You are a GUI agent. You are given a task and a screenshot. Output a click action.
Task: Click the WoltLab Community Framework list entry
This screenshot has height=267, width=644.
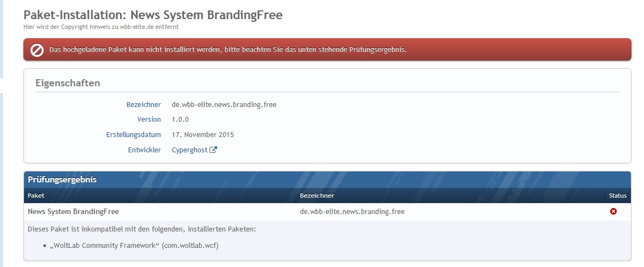134,246
